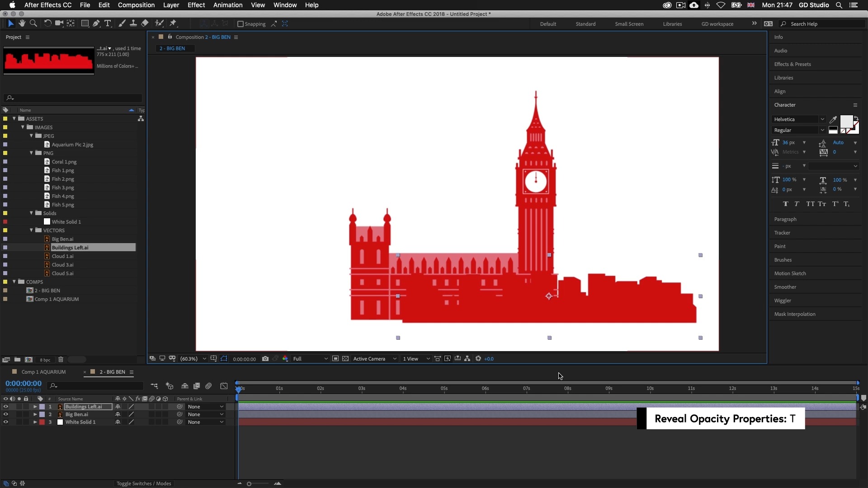Open the Graph Editor in timeline
Viewport: 868px width, 488px height.
pyautogui.click(x=224, y=386)
